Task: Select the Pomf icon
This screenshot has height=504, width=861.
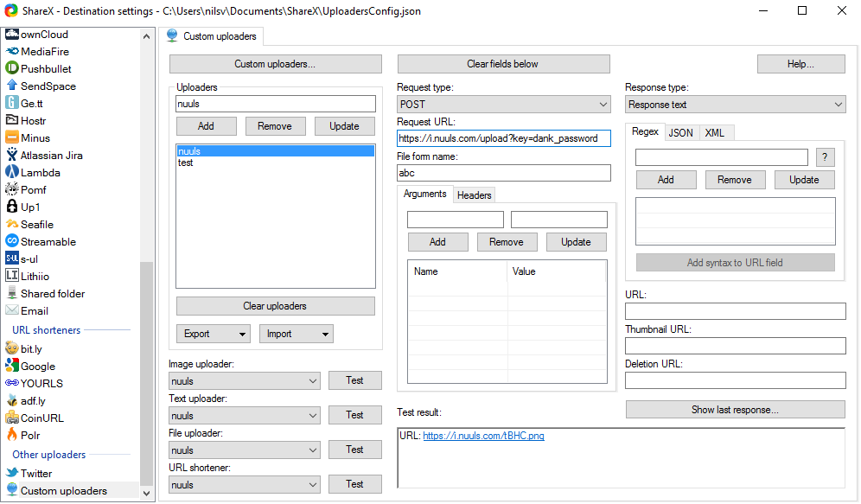Action: 11,189
